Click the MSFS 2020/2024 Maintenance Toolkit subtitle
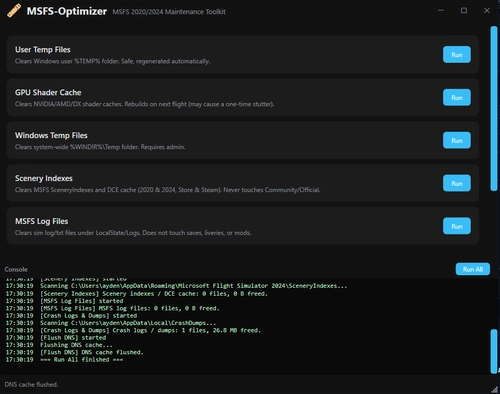500x394 pixels. pyautogui.click(x=169, y=12)
